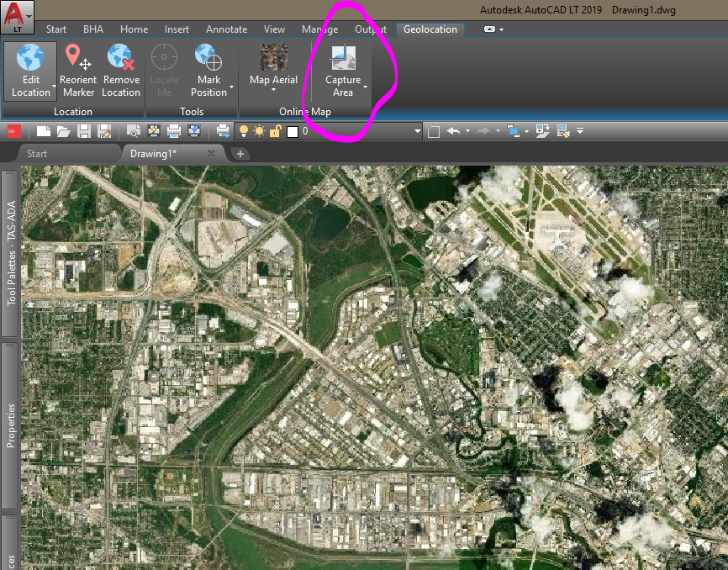Click the Tools panel title
728x570 pixels.
(192, 112)
